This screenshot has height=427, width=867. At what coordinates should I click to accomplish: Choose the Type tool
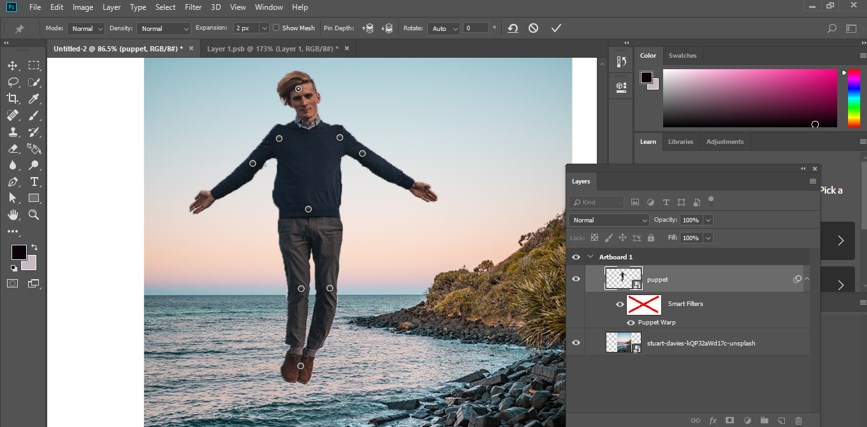coord(34,182)
